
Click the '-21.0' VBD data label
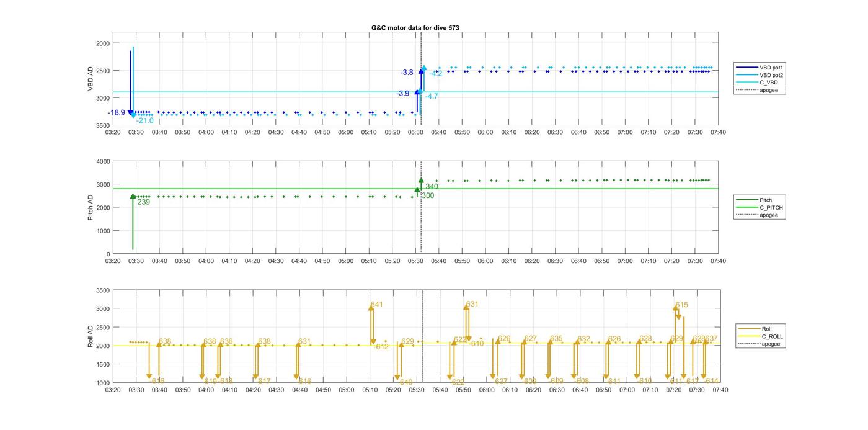click(x=144, y=121)
